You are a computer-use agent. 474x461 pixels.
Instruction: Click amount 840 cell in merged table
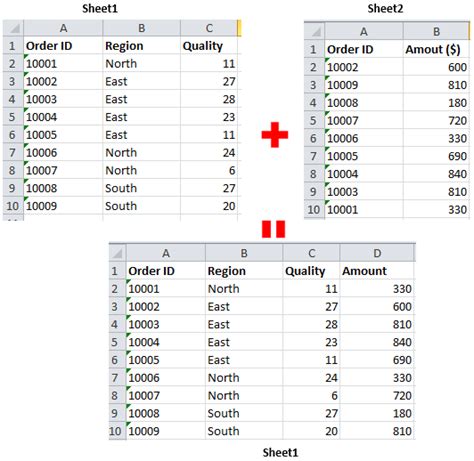(x=377, y=342)
